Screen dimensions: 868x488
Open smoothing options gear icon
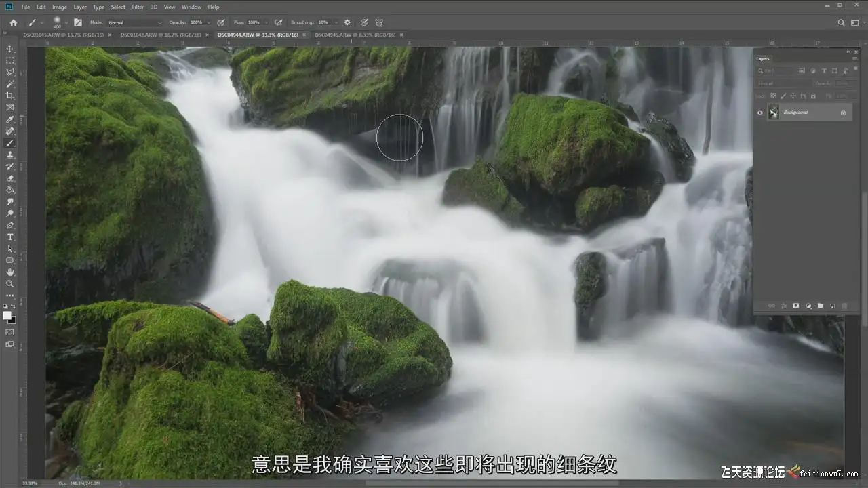(348, 22)
